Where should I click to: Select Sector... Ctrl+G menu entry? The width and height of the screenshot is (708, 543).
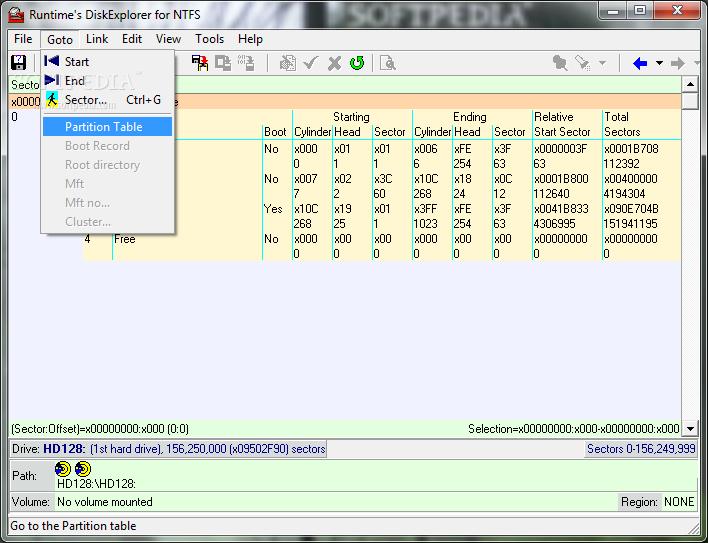(107, 99)
